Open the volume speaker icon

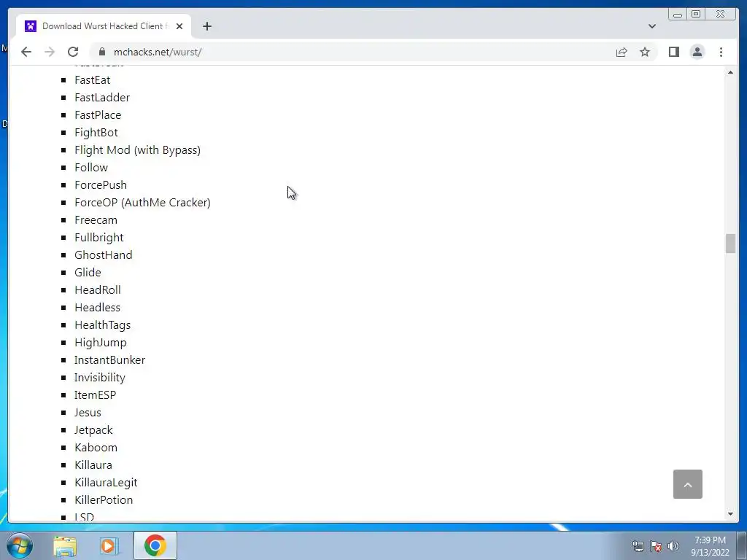[673, 545]
